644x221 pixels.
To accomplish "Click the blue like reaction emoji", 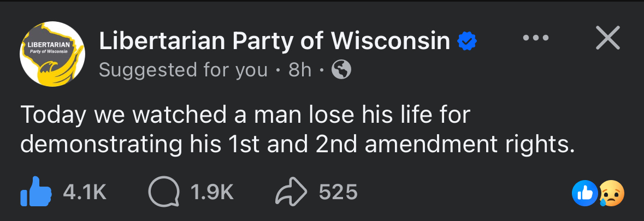I will tap(584, 192).
